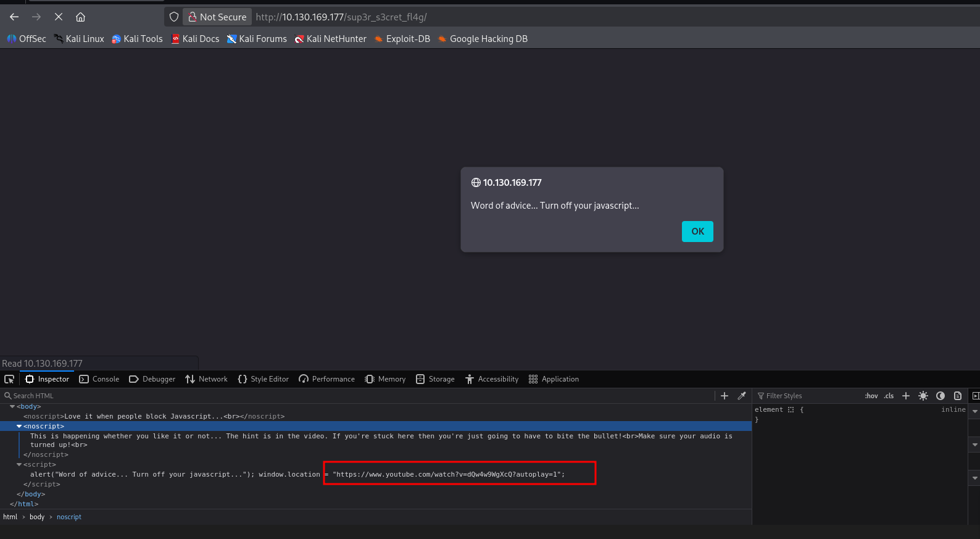Collapse the body element node
Screen dimensions: 980x539
(12, 406)
